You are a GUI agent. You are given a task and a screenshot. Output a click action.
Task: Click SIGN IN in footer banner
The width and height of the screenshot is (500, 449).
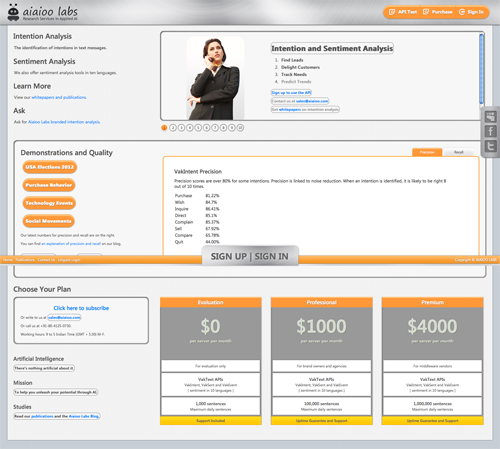271,256
